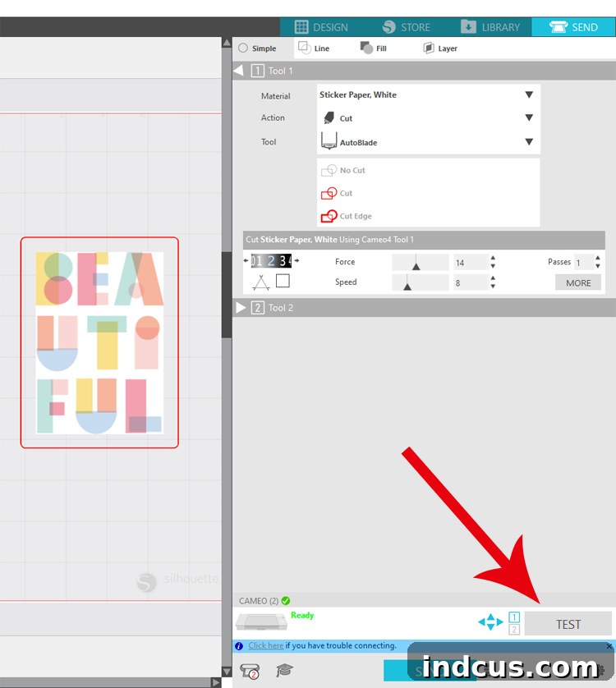616x688 pixels.
Task: Choose the No Cut option
Action: click(343, 170)
